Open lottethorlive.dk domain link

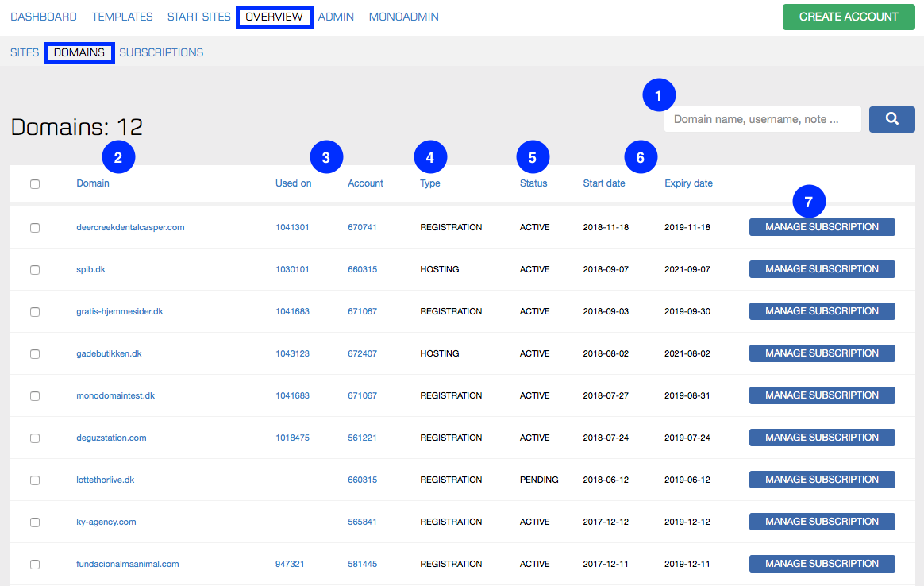pyautogui.click(x=106, y=480)
